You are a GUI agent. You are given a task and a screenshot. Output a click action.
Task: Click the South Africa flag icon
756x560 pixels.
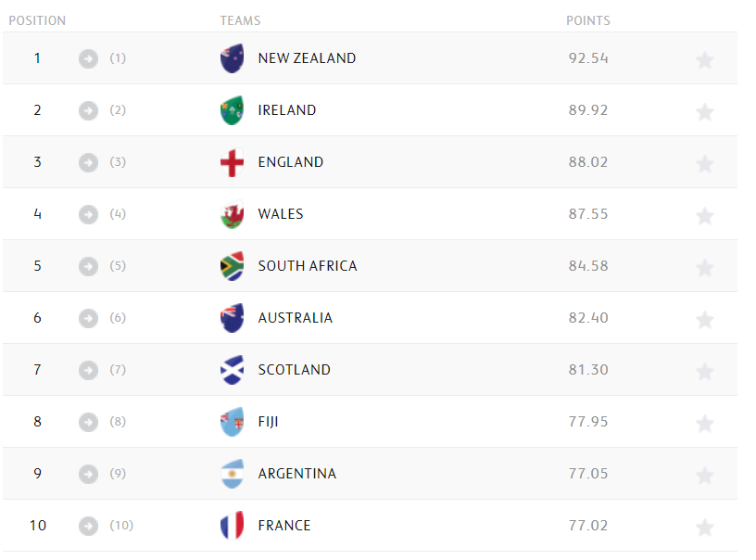[x=232, y=266]
